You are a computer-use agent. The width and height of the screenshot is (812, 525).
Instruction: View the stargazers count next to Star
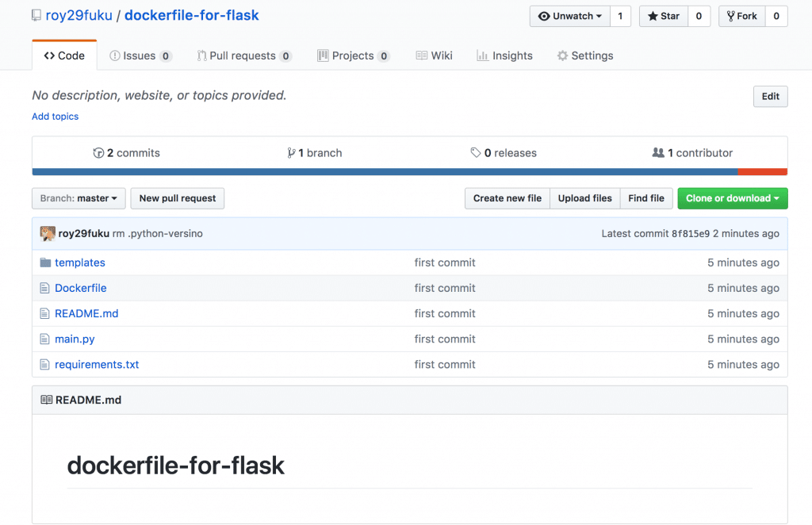pos(699,16)
